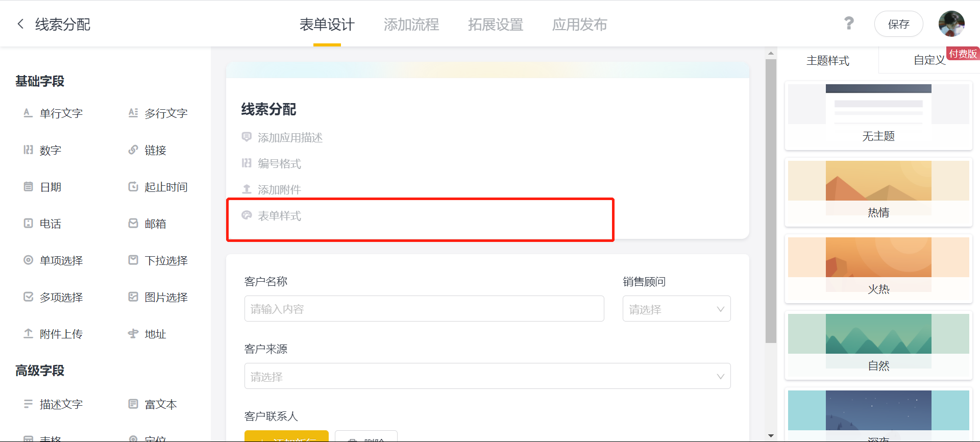Select the 描述文字 field icon
980x442 pixels.
(x=28, y=404)
